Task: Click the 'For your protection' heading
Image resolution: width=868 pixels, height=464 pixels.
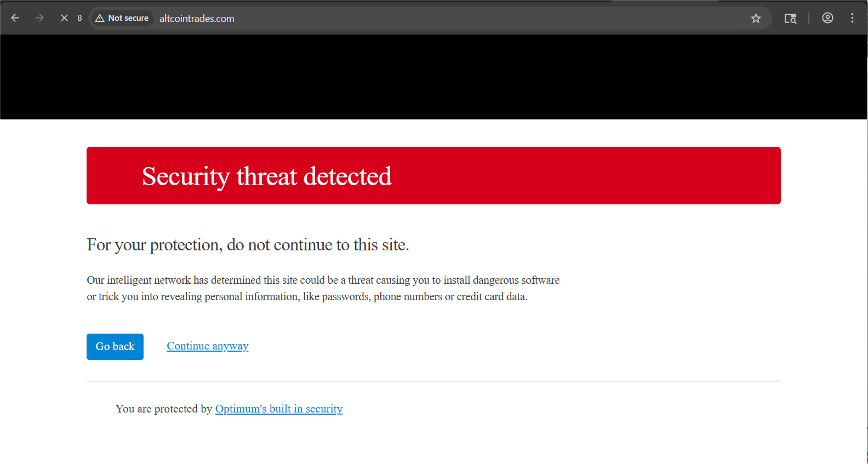Action: (x=248, y=245)
